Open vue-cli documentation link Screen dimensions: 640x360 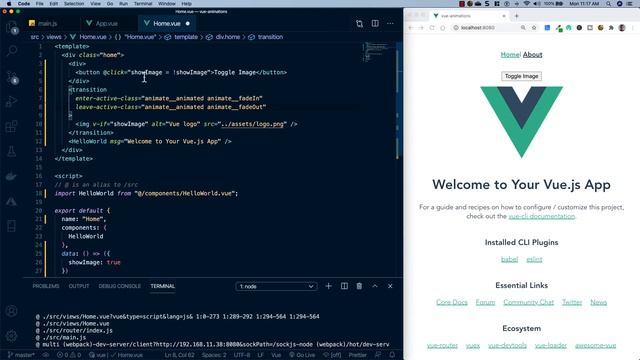(x=542, y=216)
